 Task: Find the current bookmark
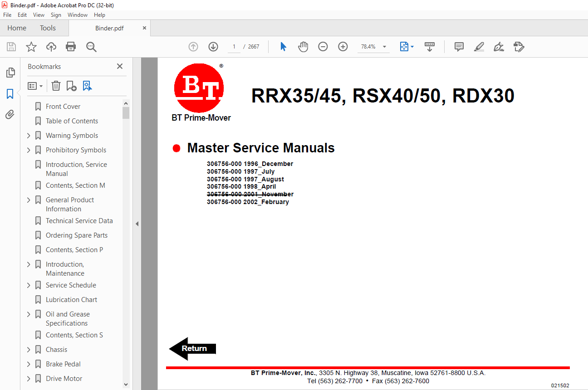[87, 86]
